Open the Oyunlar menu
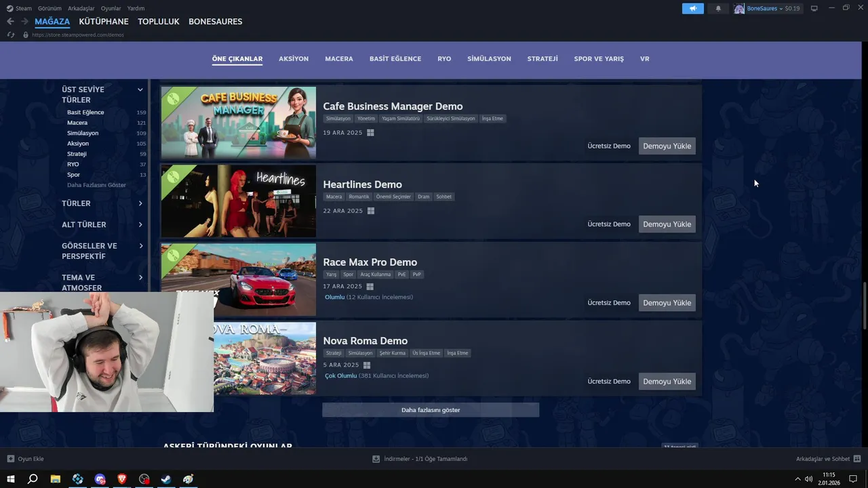This screenshot has height=488, width=868. pos(111,9)
